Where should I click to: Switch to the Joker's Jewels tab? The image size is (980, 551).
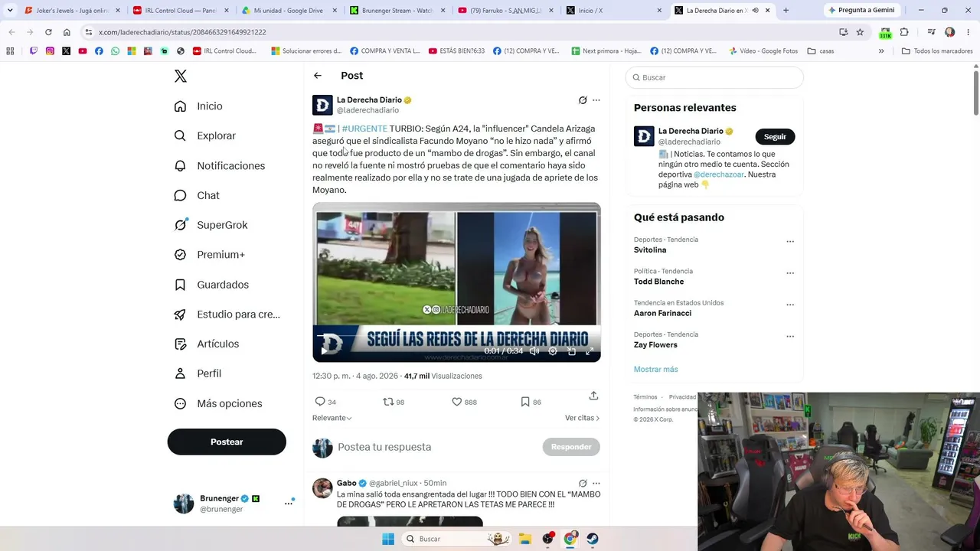click(71, 11)
